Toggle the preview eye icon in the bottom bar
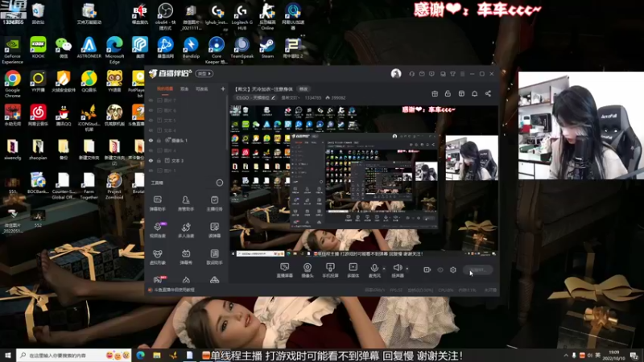 click(x=440, y=269)
